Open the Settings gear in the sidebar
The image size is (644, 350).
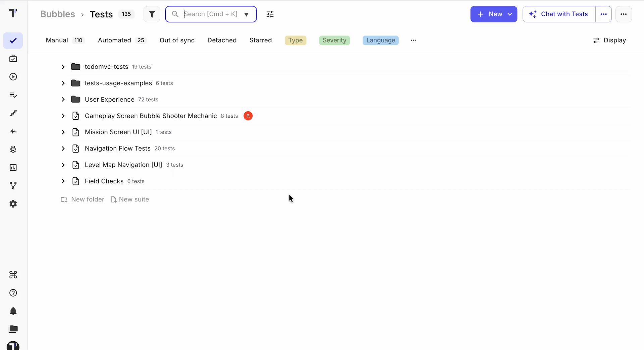click(x=13, y=204)
